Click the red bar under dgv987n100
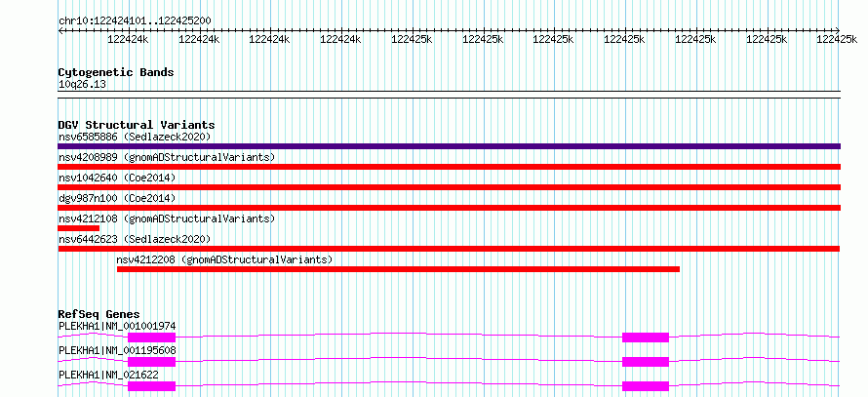Viewport: 868px width, 397px height. click(449, 208)
